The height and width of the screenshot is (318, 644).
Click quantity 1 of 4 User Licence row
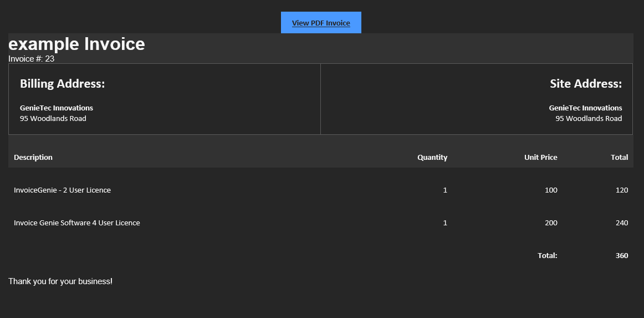pos(445,223)
